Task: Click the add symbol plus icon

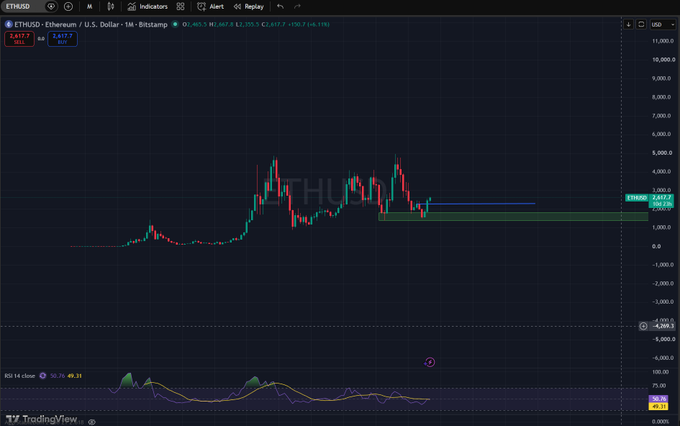Action: click(x=68, y=7)
